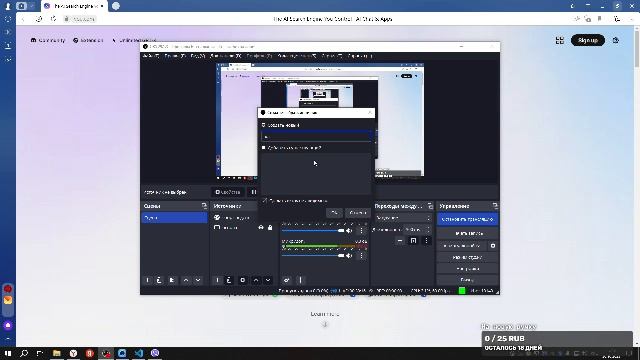Open Scene Collection menu in OBS
640x360 pixels.
point(297,56)
